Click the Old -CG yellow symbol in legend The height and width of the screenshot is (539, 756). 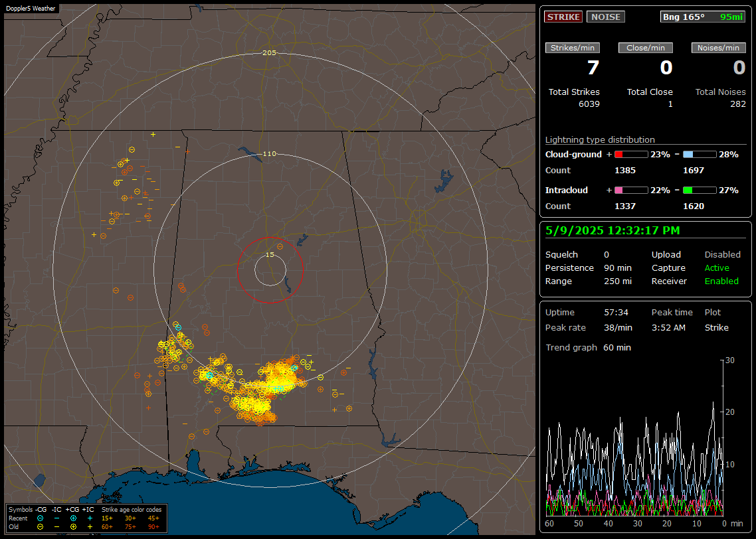pyautogui.click(x=40, y=527)
